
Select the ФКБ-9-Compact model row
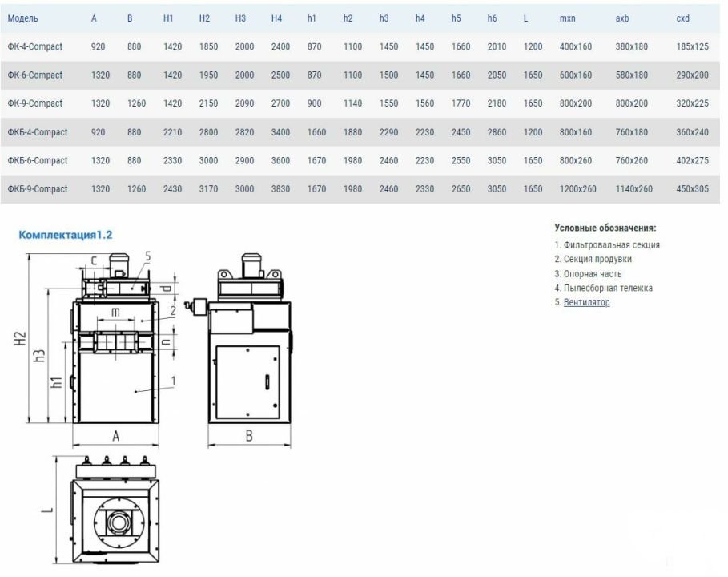pyautogui.click(x=360, y=188)
